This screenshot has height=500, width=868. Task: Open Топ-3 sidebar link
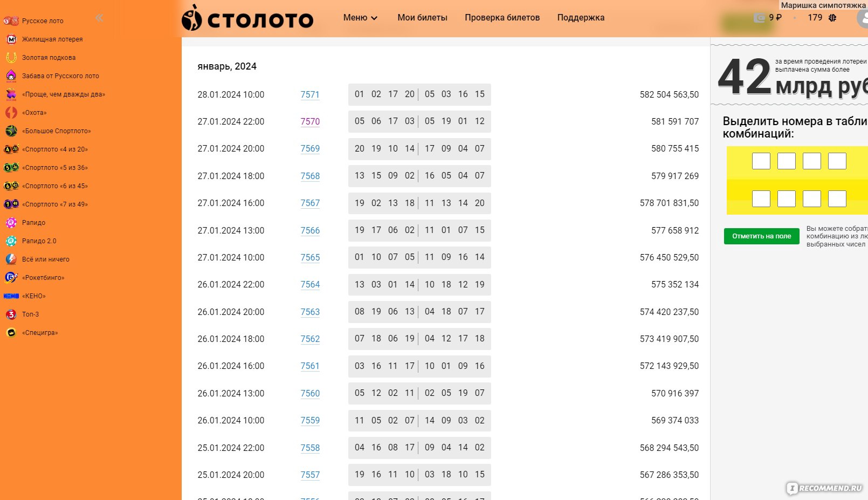point(30,314)
